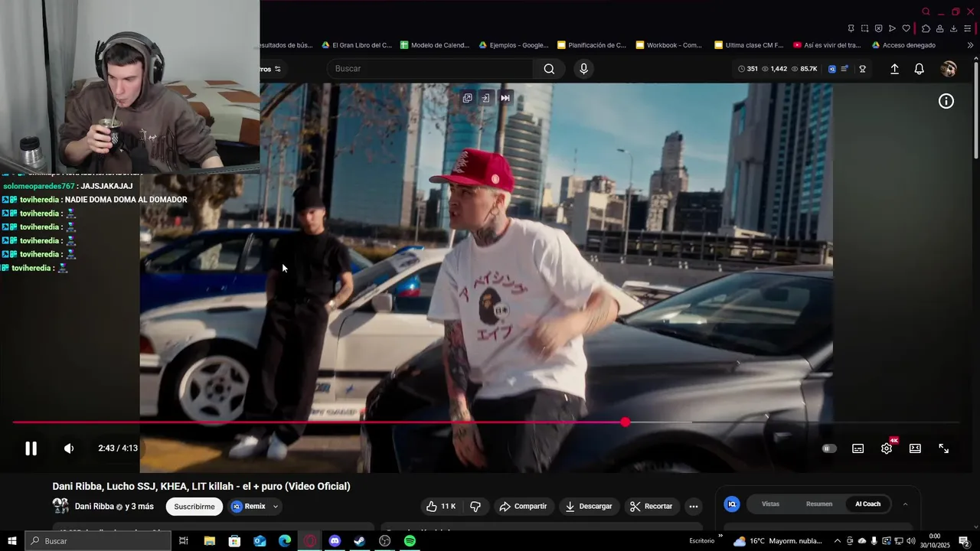Share the video via Compartir

coord(523,507)
